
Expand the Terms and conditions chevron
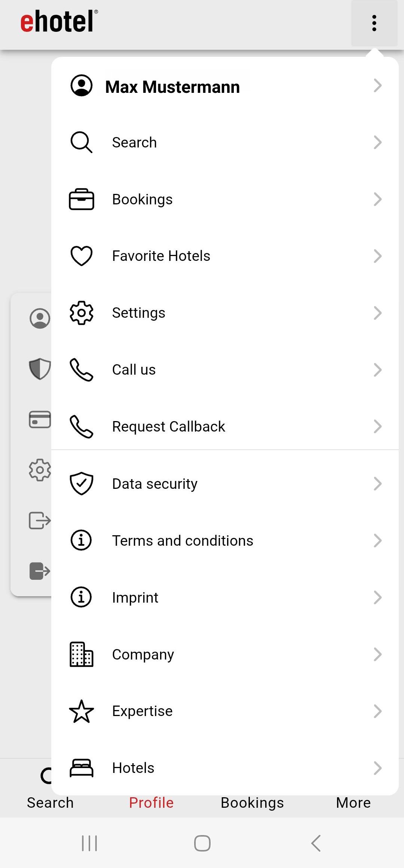[377, 540]
